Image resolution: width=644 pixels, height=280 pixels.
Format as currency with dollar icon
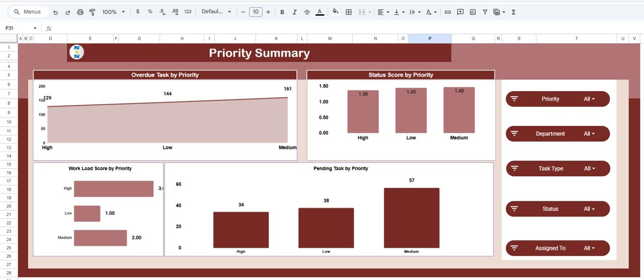138,12
